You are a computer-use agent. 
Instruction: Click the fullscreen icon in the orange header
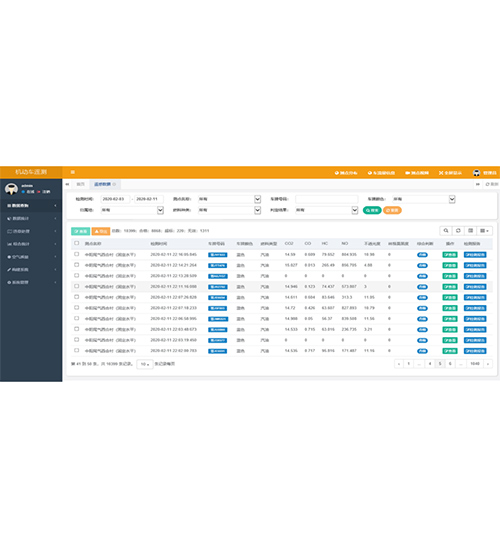[441, 173]
